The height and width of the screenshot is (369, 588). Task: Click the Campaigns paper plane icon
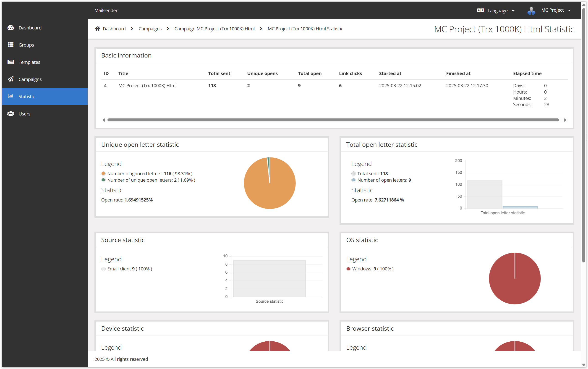point(11,79)
